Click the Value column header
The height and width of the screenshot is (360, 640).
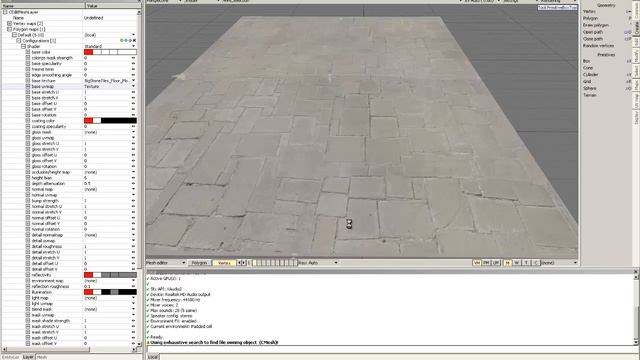(x=112, y=6)
